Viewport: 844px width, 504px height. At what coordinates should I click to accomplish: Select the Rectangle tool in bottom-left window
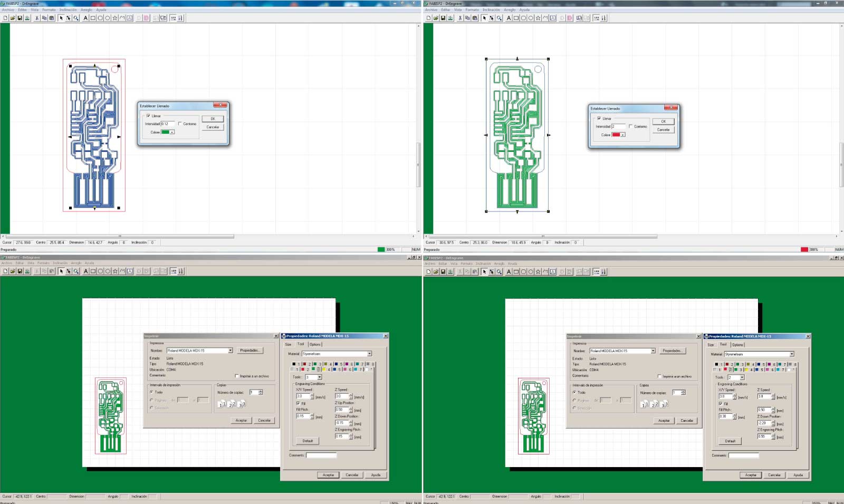93,272
